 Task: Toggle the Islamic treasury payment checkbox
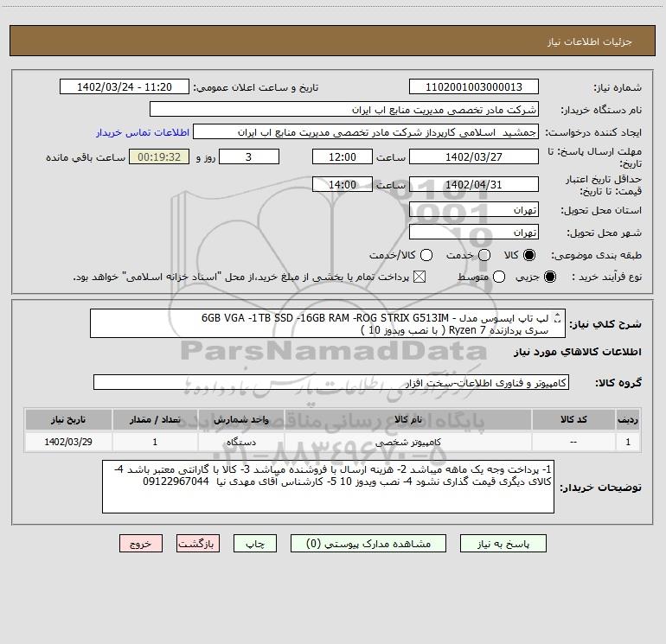point(419,277)
